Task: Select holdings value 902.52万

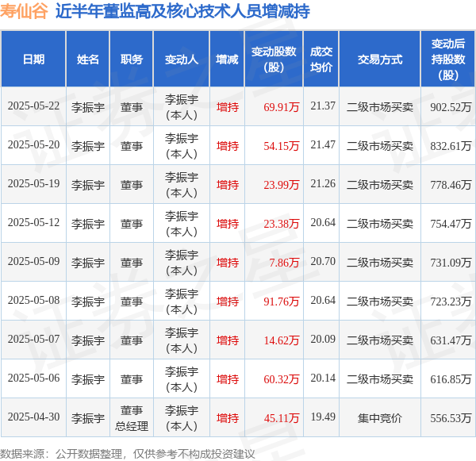Action: coord(451,107)
